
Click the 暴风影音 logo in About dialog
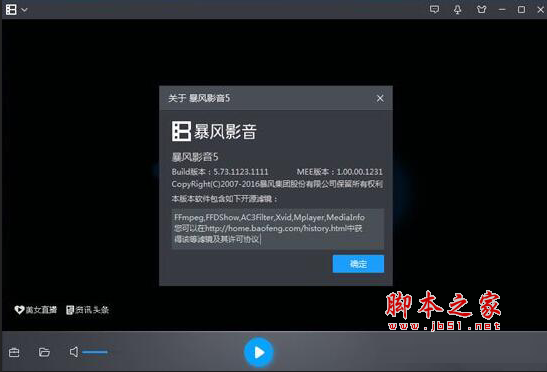click(x=214, y=131)
